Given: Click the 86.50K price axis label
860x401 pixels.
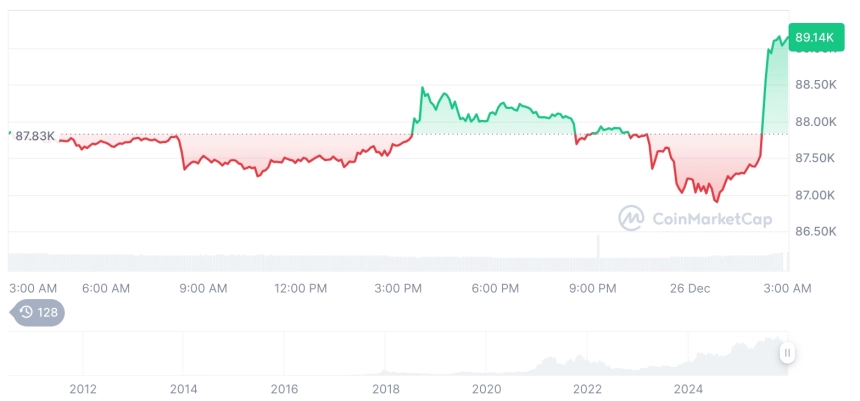Looking at the screenshot, I should click(x=815, y=231).
